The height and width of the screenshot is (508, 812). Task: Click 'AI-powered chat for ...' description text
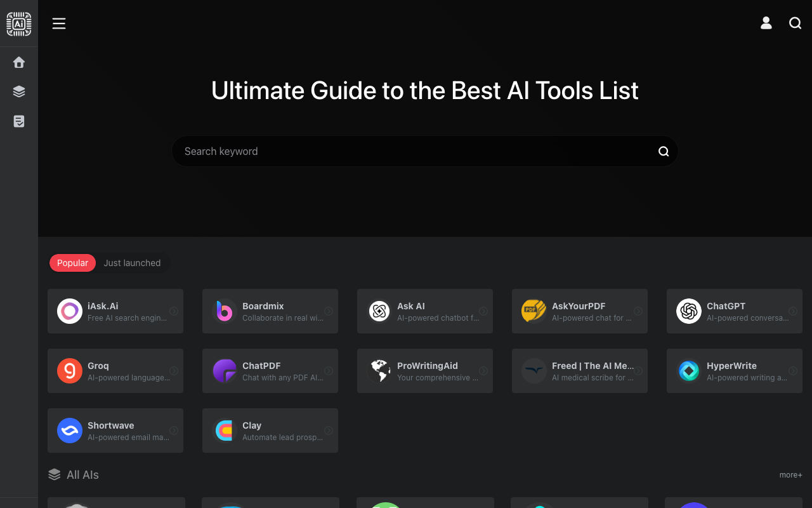click(592, 318)
